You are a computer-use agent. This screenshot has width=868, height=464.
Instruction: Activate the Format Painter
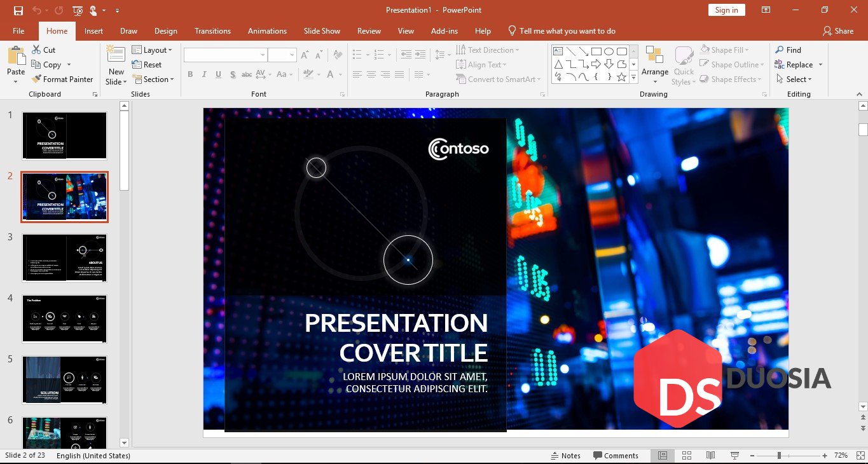click(x=62, y=79)
